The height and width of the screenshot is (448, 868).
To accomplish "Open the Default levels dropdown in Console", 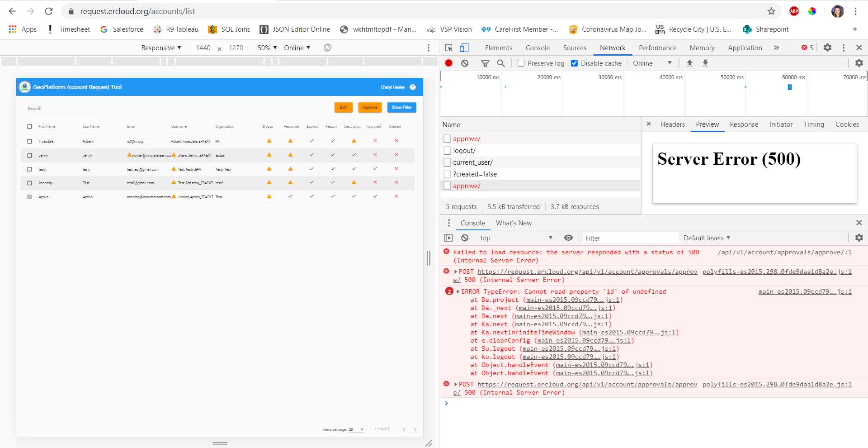I will coord(706,238).
